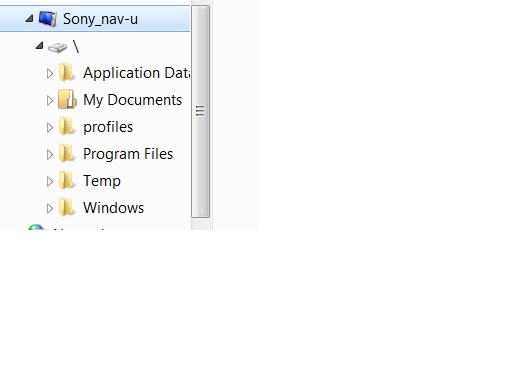Click the root drive icon
The image size is (512, 384).
click(57, 47)
